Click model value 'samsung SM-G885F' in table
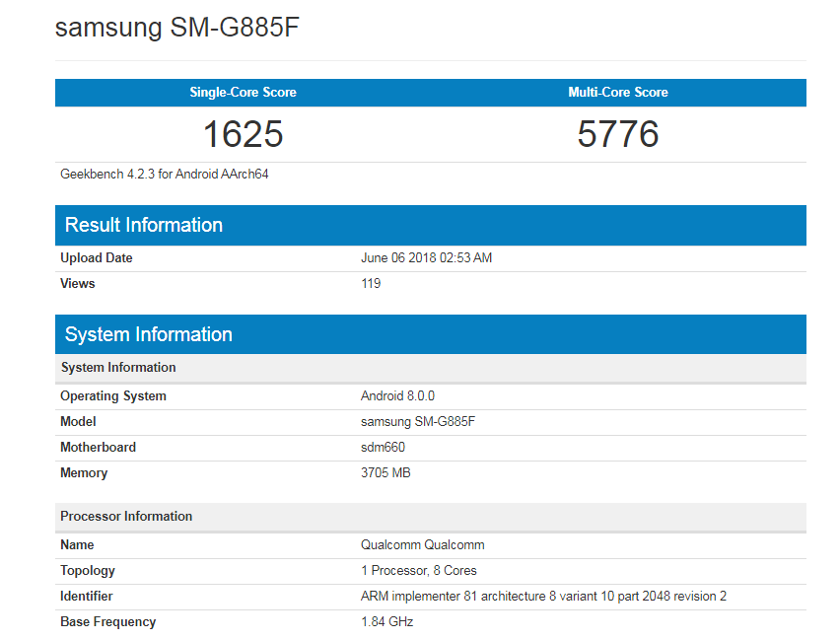 click(418, 422)
